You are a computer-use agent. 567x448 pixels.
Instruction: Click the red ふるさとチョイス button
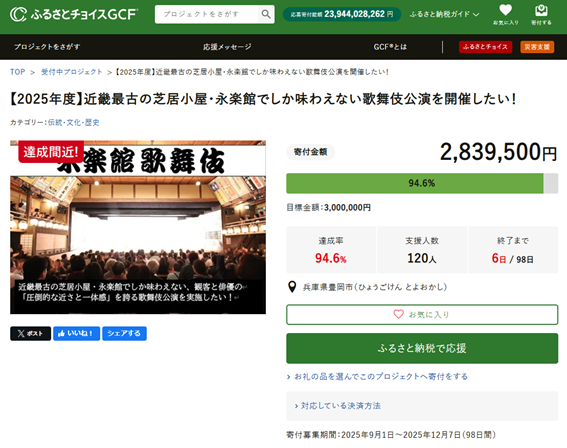485,47
